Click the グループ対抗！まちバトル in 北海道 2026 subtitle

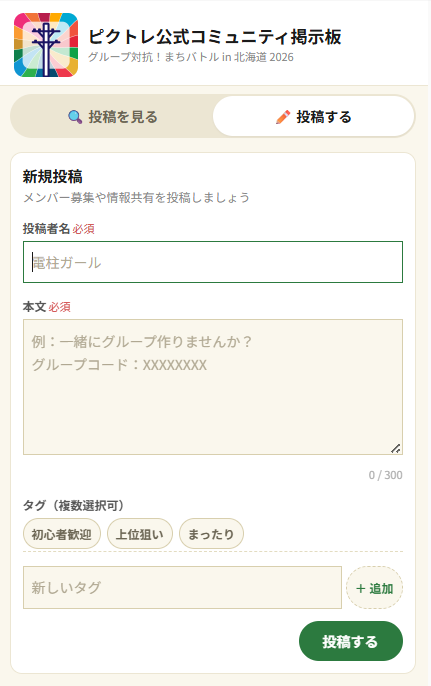[x=191, y=57]
